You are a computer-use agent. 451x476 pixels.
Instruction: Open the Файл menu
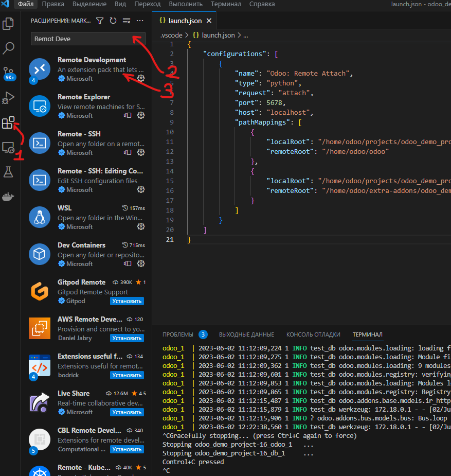[26, 4]
